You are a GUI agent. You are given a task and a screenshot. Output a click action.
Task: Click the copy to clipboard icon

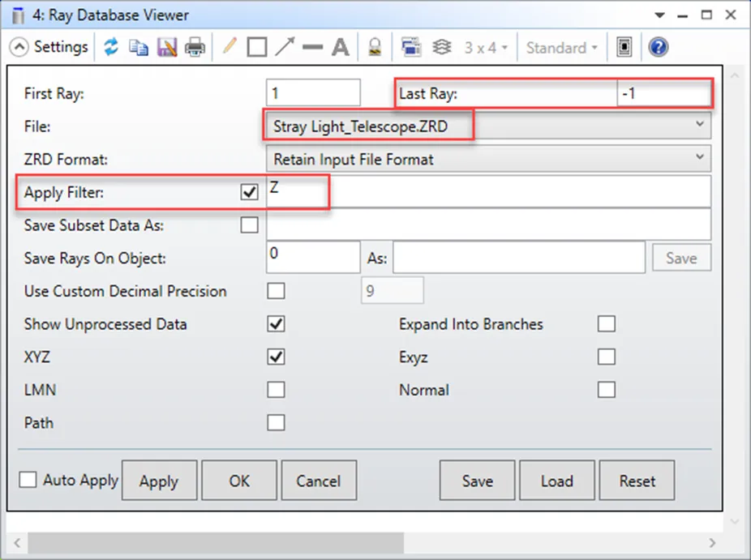(x=139, y=47)
